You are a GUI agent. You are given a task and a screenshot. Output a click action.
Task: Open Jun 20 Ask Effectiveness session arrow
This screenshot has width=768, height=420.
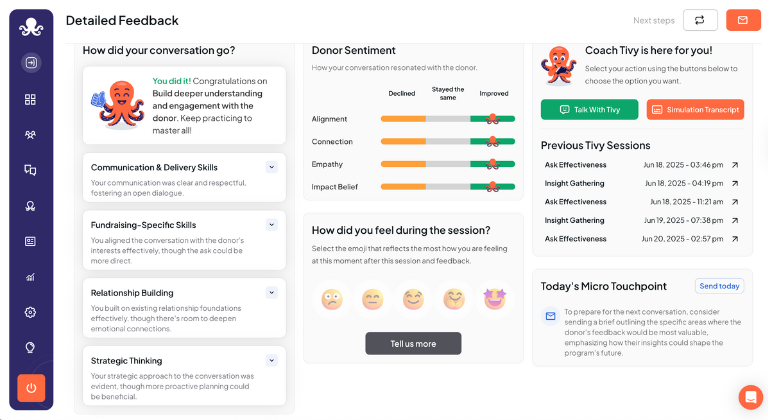click(735, 239)
